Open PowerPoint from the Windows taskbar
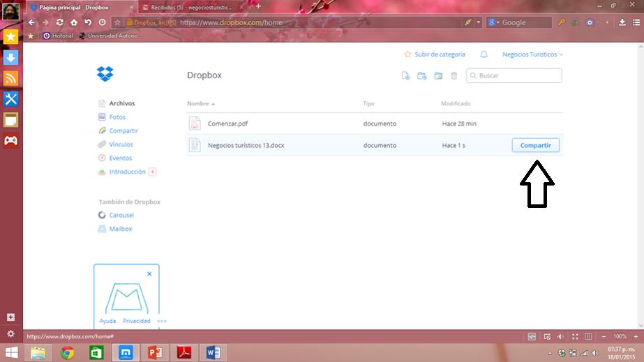644x362 pixels. (x=155, y=352)
